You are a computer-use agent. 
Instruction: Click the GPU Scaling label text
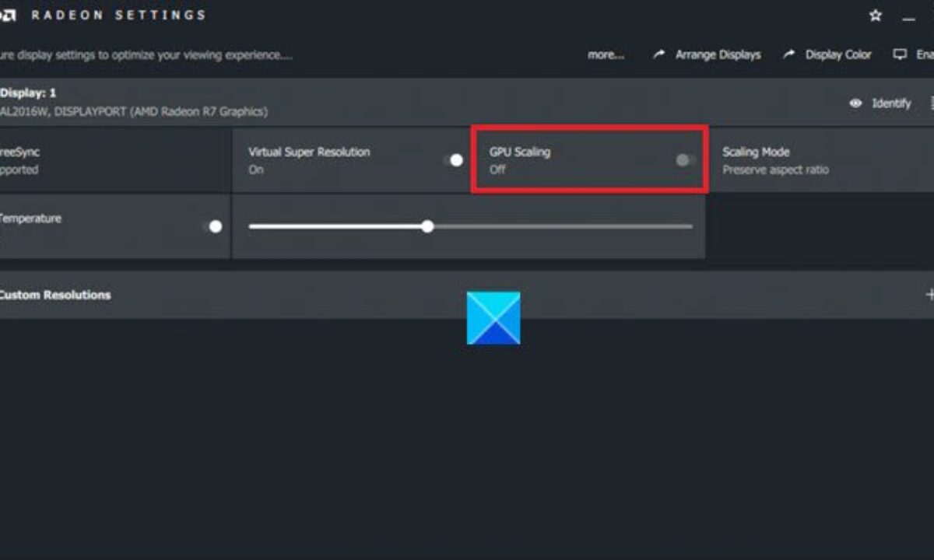520,152
